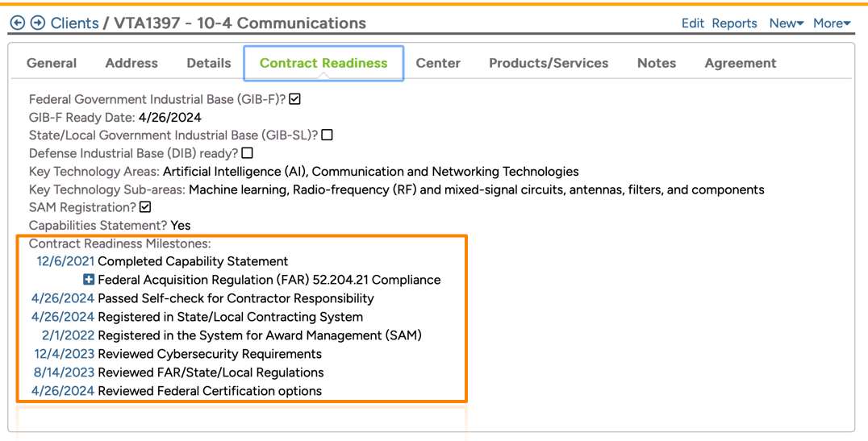Uncheck Federal Government Industrial Base (GIB-F) checkbox
Viewport: 868px width, 441px height.
(x=295, y=99)
